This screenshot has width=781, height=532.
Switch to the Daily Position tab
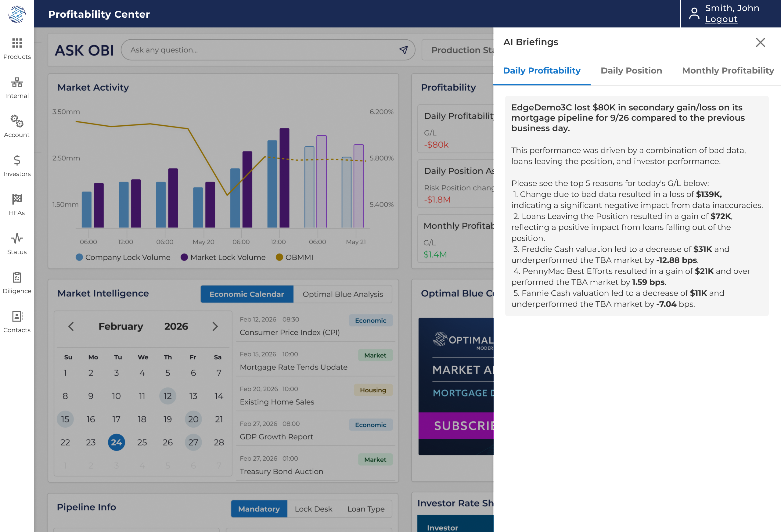pyautogui.click(x=631, y=70)
